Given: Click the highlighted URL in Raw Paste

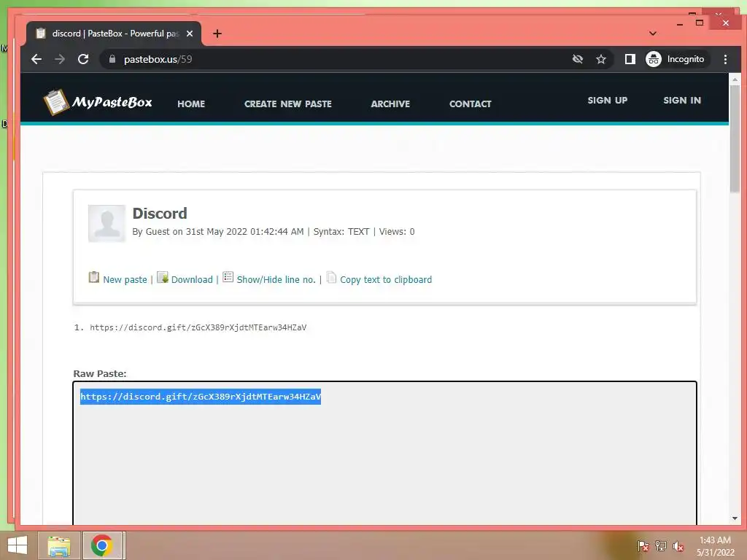Looking at the screenshot, I should pos(201,397).
